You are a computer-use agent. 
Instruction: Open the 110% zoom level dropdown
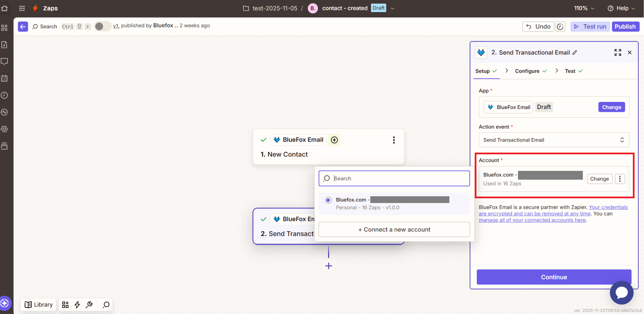coord(584,8)
